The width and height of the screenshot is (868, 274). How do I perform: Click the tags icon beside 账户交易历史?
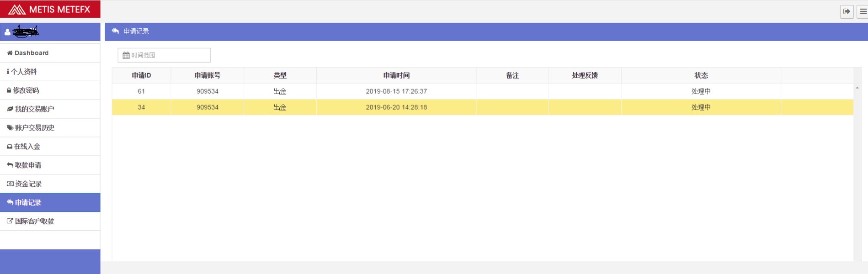click(10, 128)
